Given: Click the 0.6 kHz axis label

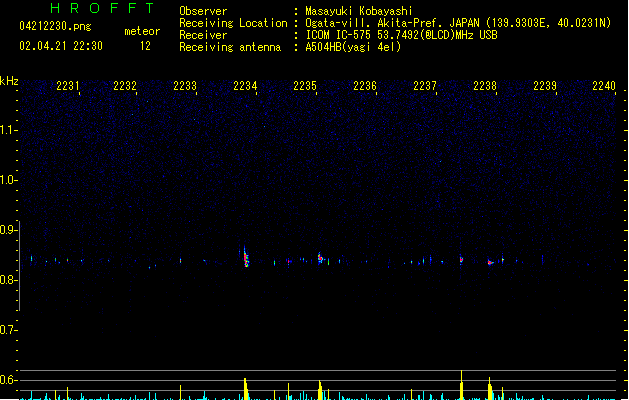Looking at the screenshot, I should point(8,380).
